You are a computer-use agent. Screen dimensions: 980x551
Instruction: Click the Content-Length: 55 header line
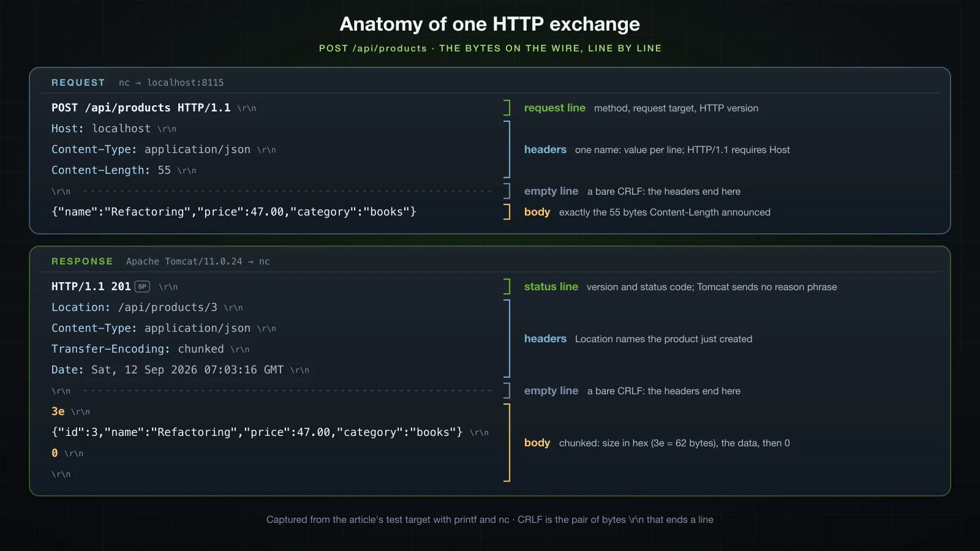(x=111, y=170)
